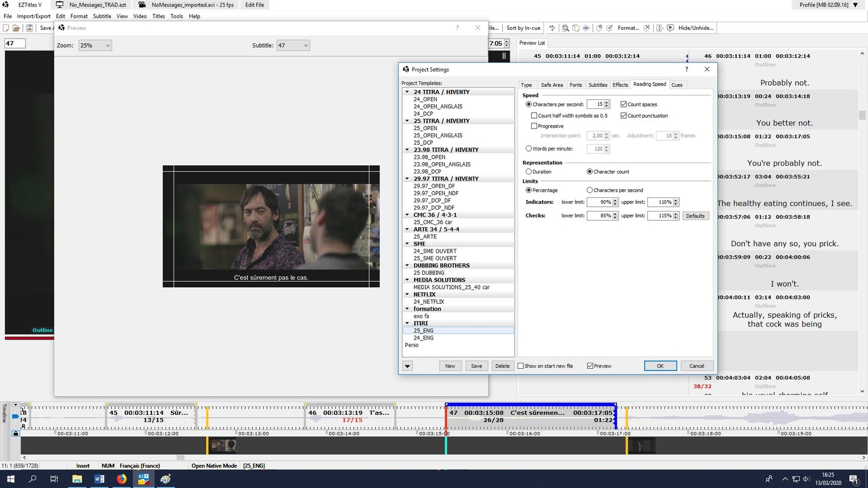Switch to the Fonts tab
This screenshot has height=488, width=868.
tap(576, 85)
